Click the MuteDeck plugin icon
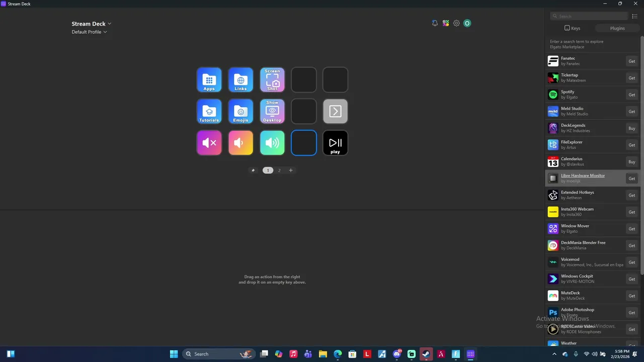The image size is (644, 362). click(553, 296)
